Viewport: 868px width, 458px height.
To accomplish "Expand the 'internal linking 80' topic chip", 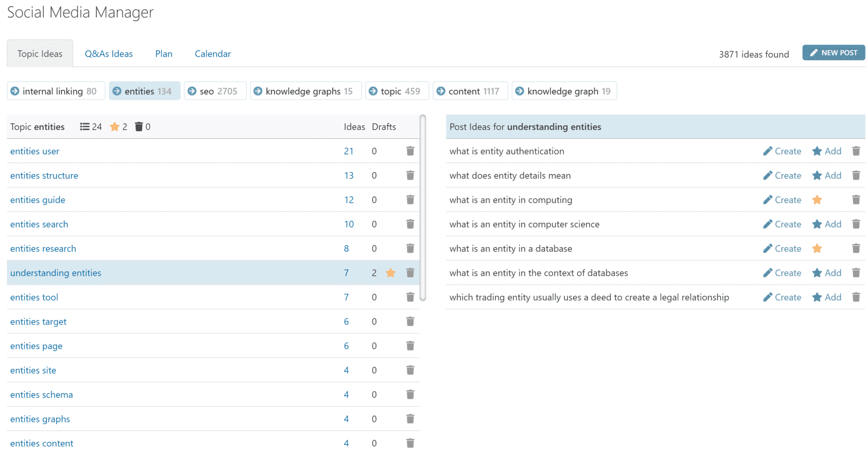I will (x=56, y=91).
